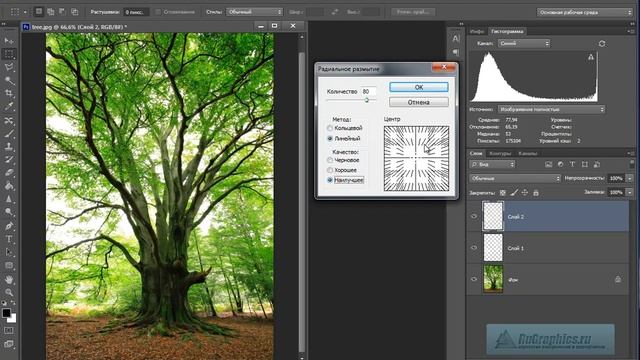The height and width of the screenshot is (360, 640).
Task: Select Кольцевой blur method radio
Action: pyautogui.click(x=330, y=128)
